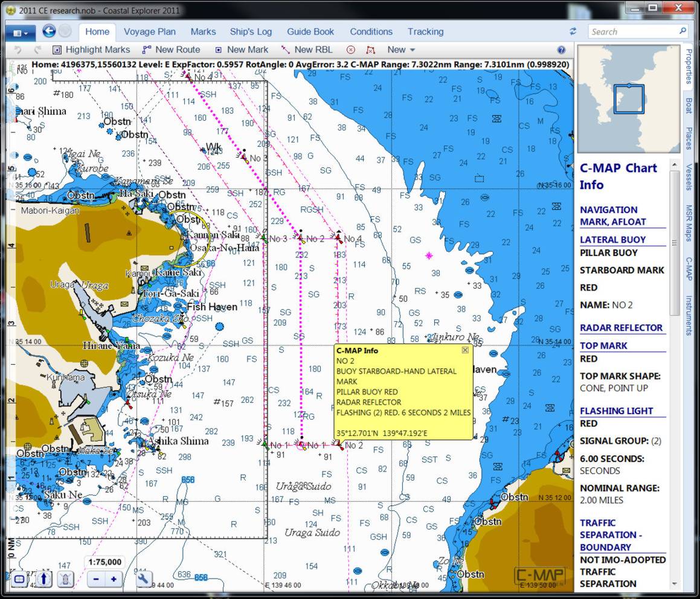Open the Guide Book tab
The height and width of the screenshot is (599, 700).
click(310, 31)
